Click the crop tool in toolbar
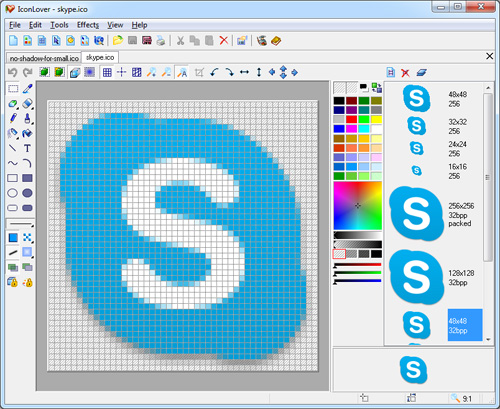 [199, 72]
